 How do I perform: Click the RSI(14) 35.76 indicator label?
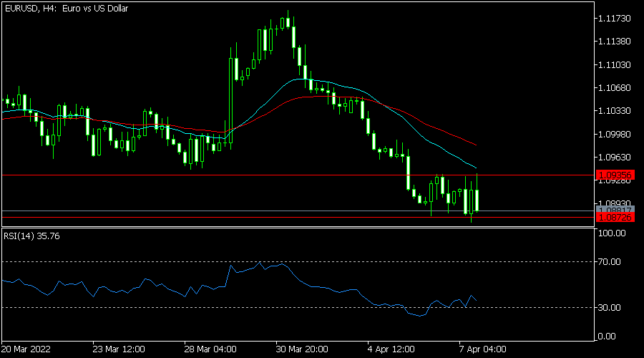tap(31, 236)
